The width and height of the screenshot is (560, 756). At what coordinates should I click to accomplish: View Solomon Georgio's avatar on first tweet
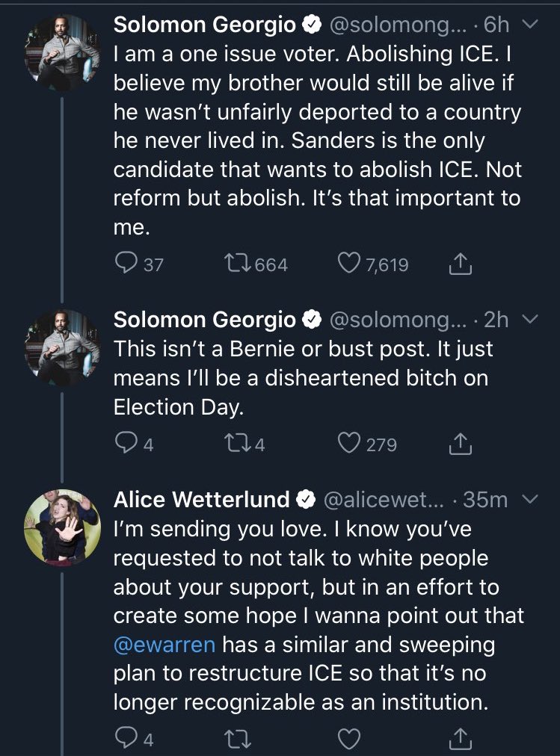[x=63, y=56]
